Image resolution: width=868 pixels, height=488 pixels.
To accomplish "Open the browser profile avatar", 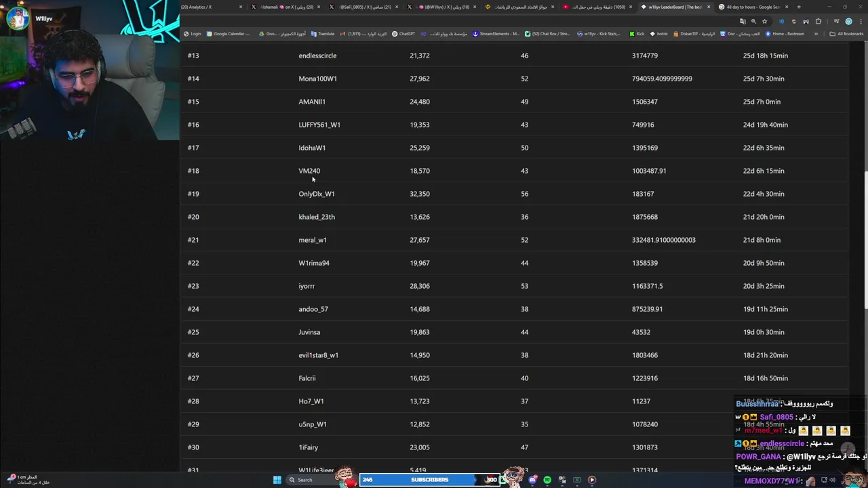I will point(848,21).
